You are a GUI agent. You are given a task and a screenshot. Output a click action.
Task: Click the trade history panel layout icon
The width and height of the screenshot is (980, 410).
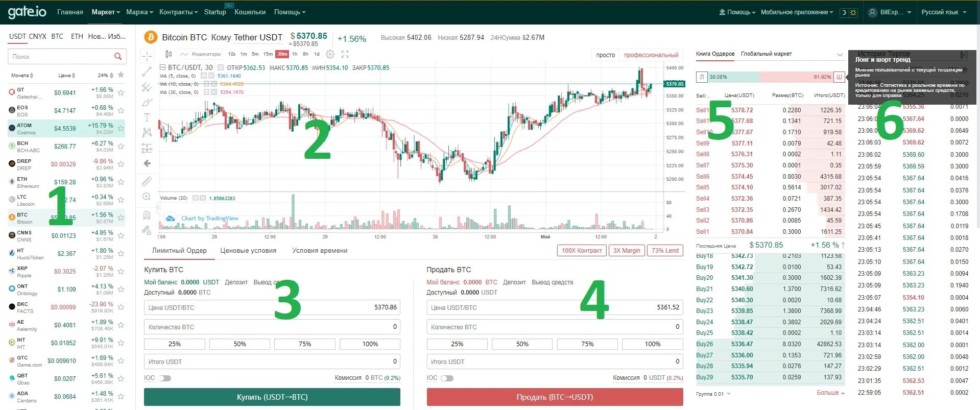click(x=964, y=55)
